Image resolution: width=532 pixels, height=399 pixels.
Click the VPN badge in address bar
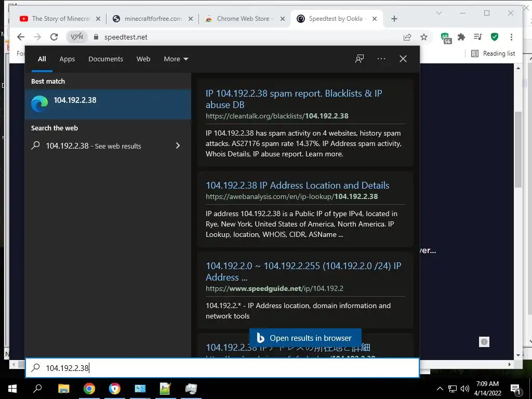77,37
